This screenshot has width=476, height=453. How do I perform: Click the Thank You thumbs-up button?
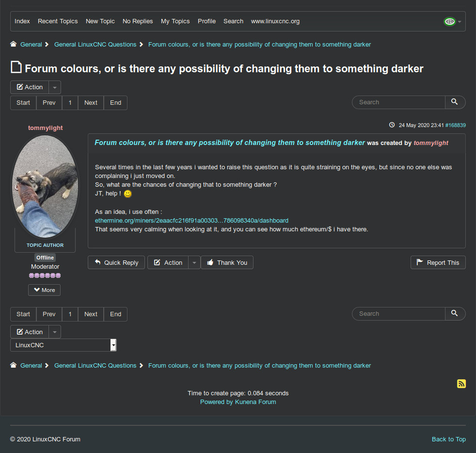point(227,262)
